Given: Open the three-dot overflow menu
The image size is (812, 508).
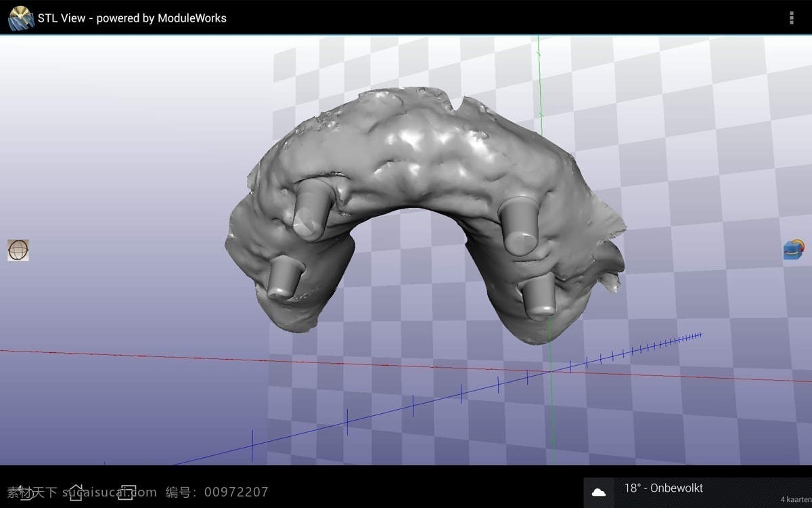Looking at the screenshot, I should (x=792, y=18).
